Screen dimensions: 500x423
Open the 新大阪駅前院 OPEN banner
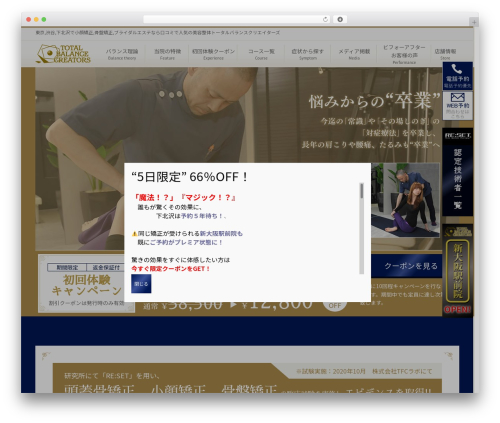pyautogui.click(x=457, y=270)
